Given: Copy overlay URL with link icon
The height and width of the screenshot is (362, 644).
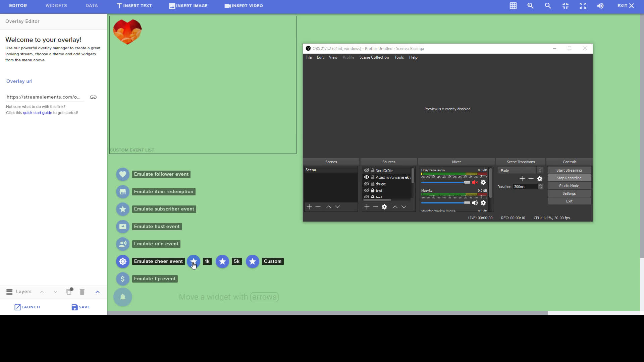Looking at the screenshot, I should point(93,97).
